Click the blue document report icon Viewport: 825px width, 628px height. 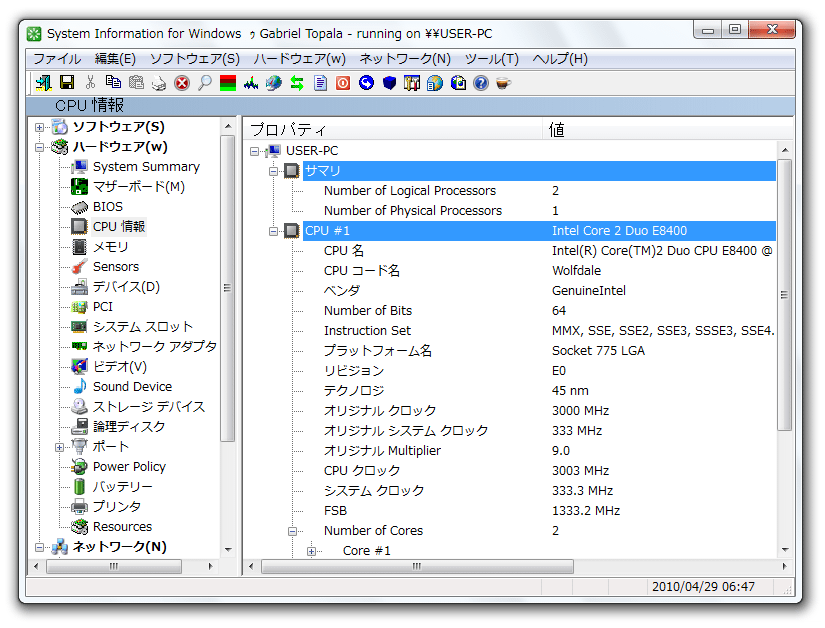pos(320,83)
